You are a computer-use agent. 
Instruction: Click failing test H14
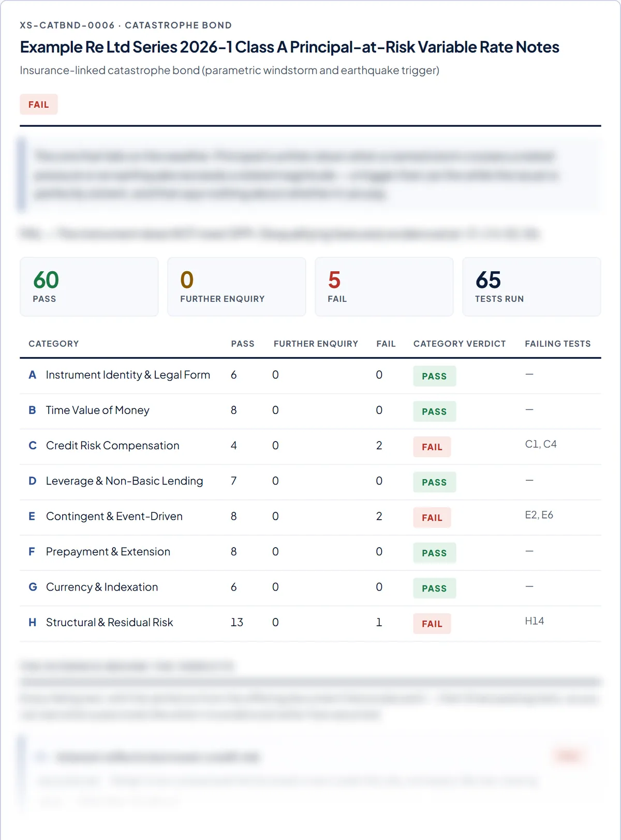(534, 621)
